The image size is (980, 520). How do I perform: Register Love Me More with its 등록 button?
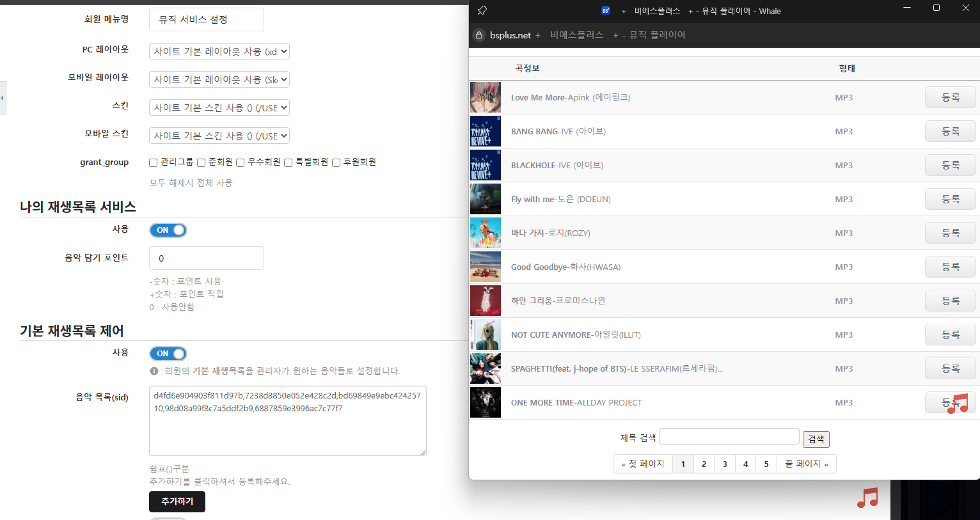point(951,97)
